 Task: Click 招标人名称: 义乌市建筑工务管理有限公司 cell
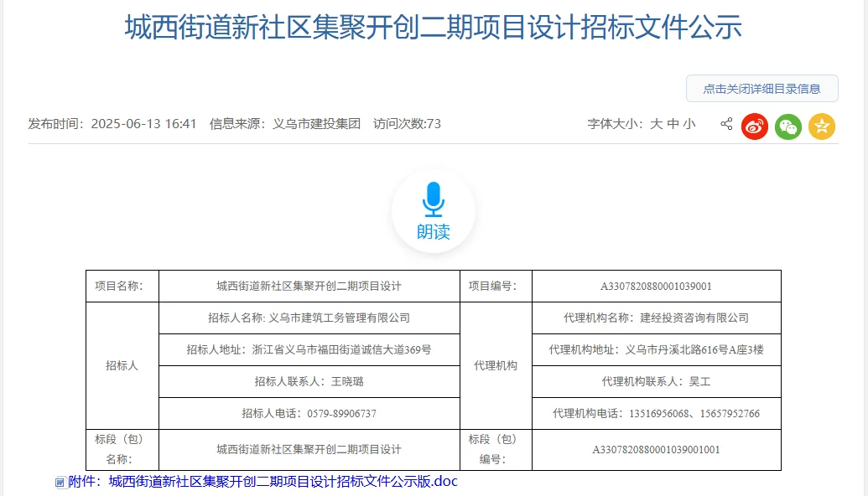(x=309, y=318)
